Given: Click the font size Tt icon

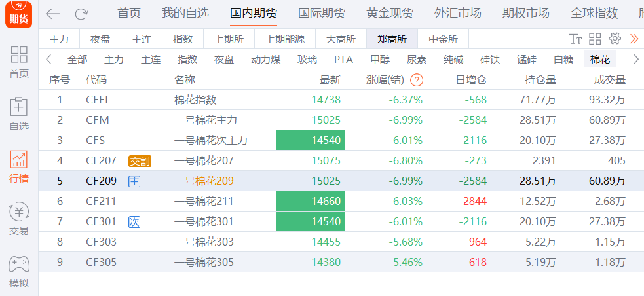Looking at the screenshot, I should pos(575,39).
